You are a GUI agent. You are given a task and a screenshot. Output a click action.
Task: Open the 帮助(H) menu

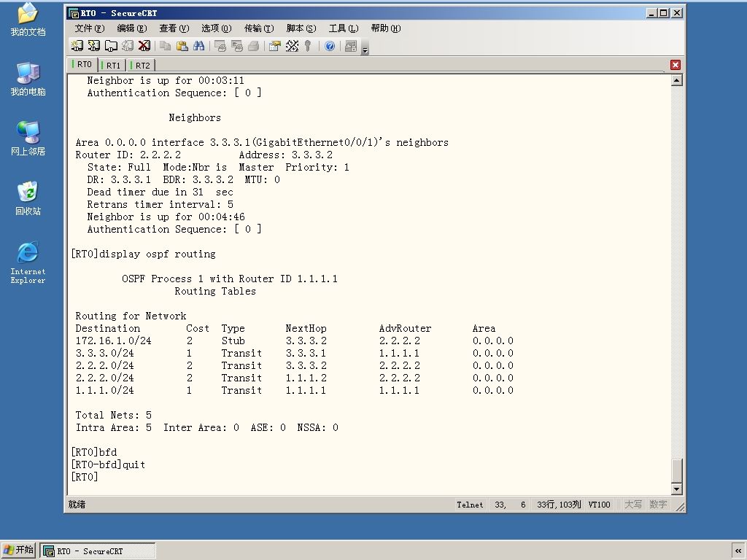(x=385, y=28)
